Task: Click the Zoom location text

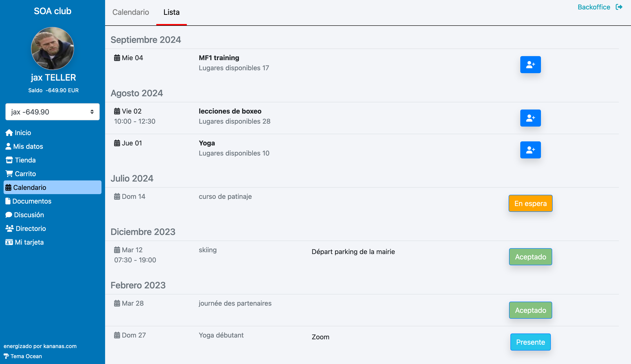Action: coord(320,337)
